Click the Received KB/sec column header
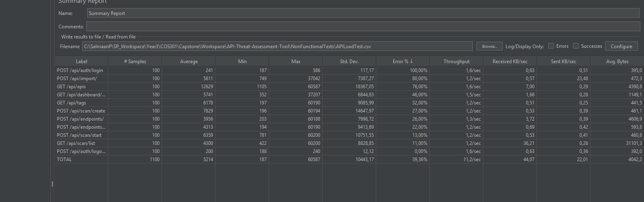 pyautogui.click(x=510, y=62)
